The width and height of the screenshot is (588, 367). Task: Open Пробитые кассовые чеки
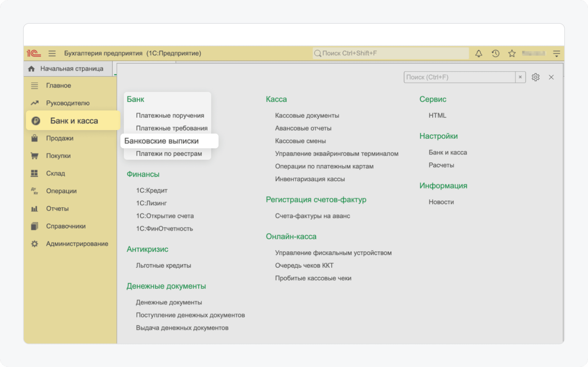313,278
